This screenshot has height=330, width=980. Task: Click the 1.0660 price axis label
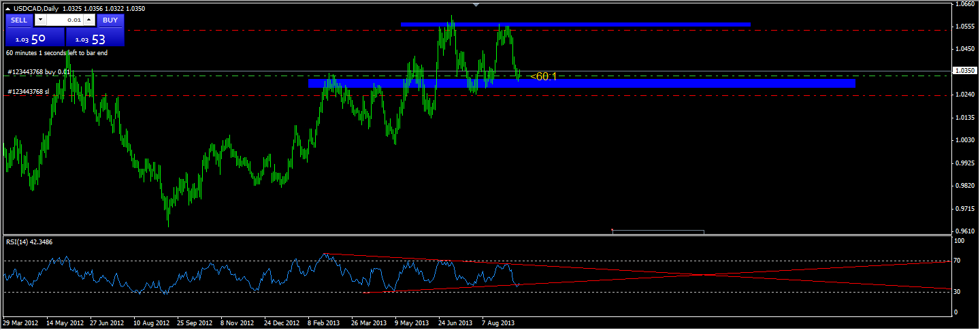966,4
